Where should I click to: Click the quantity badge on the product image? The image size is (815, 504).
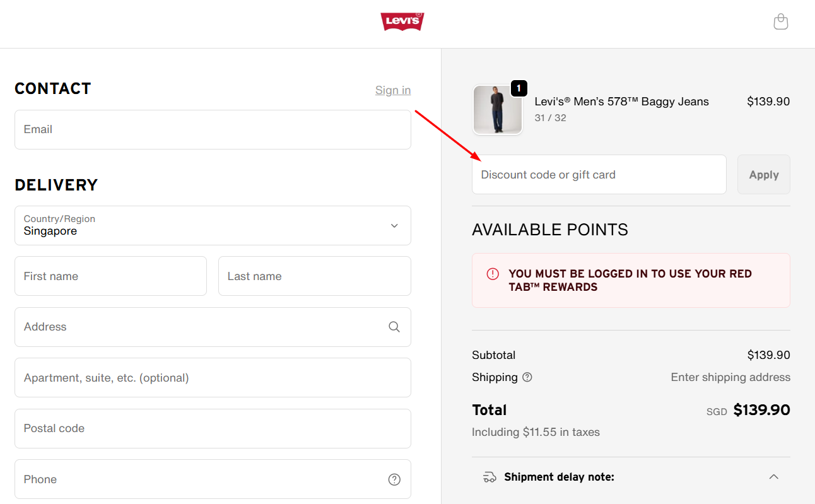click(519, 88)
